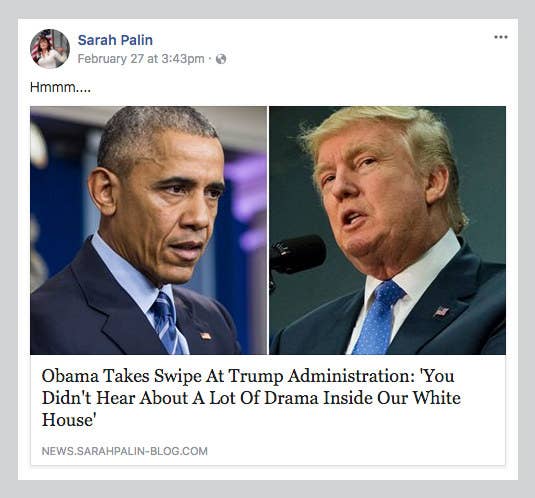Click the globe public-audience icon
Screen dimensions: 535x498
point(221,59)
